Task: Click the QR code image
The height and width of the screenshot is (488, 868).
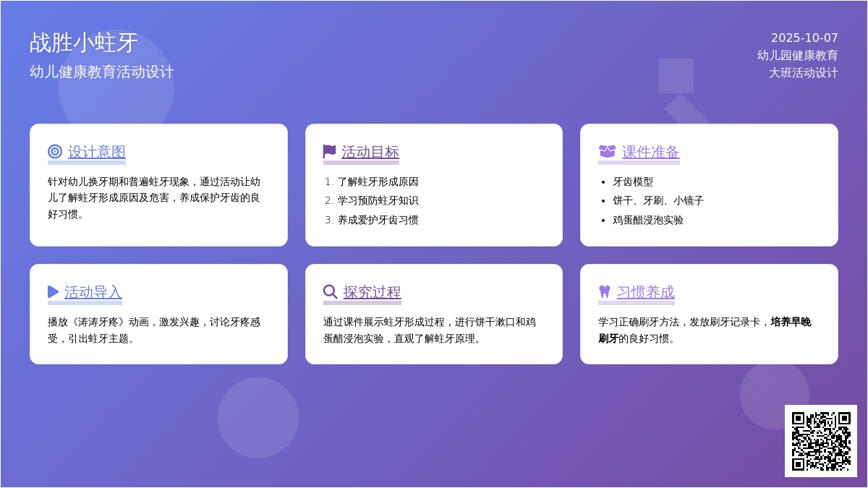Action: (821, 441)
